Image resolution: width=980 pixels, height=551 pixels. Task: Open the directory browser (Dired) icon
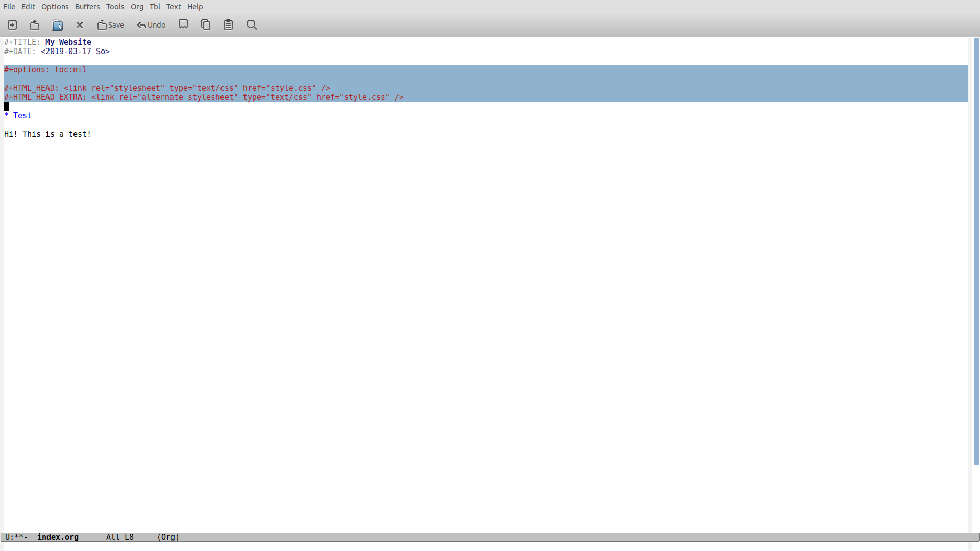pyautogui.click(x=57, y=25)
